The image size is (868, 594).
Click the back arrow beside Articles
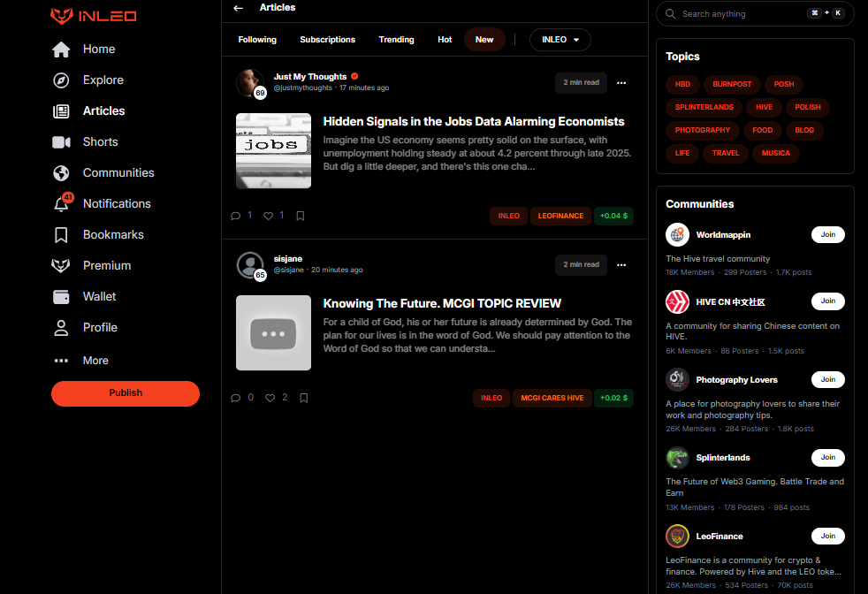tap(238, 8)
